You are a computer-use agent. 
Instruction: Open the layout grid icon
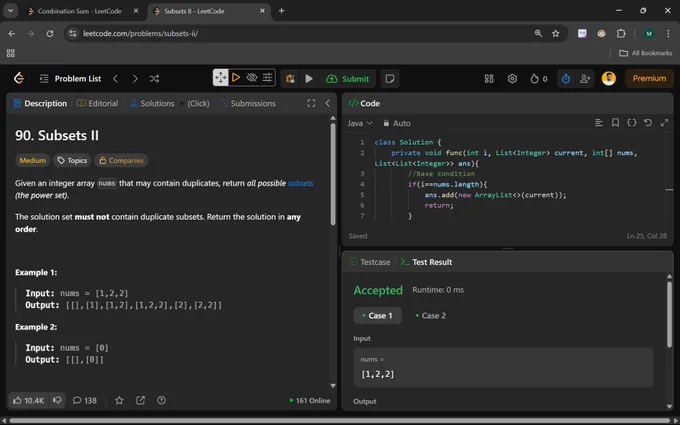click(489, 78)
